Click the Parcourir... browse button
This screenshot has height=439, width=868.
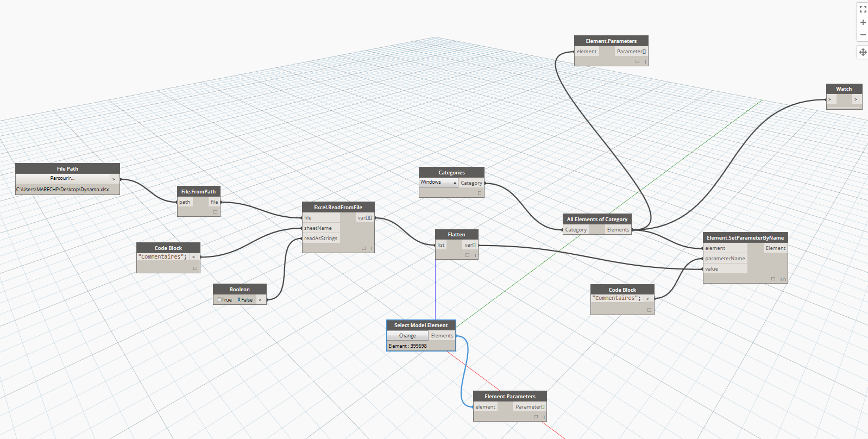click(x=62, y=178)
